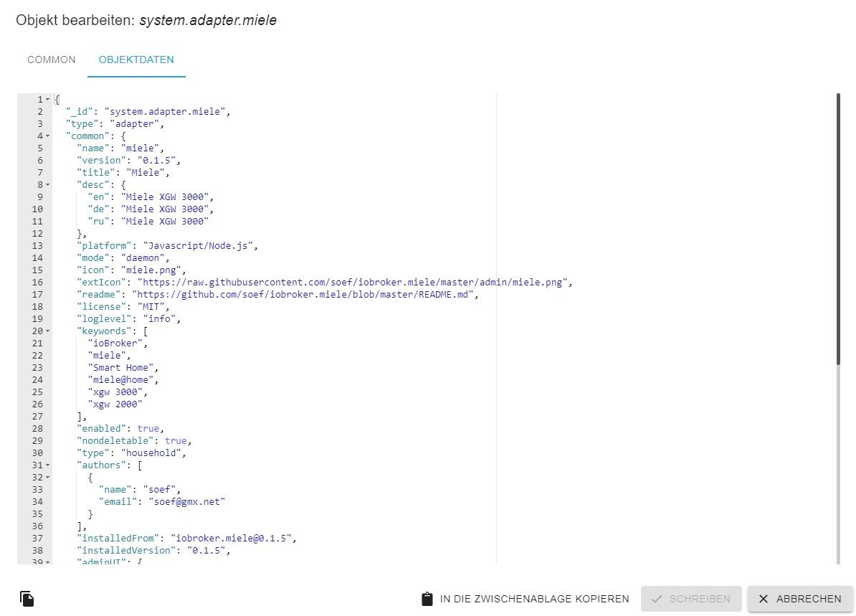
Task: Click the "de" description value on line 10
Action: click(165, 209)
